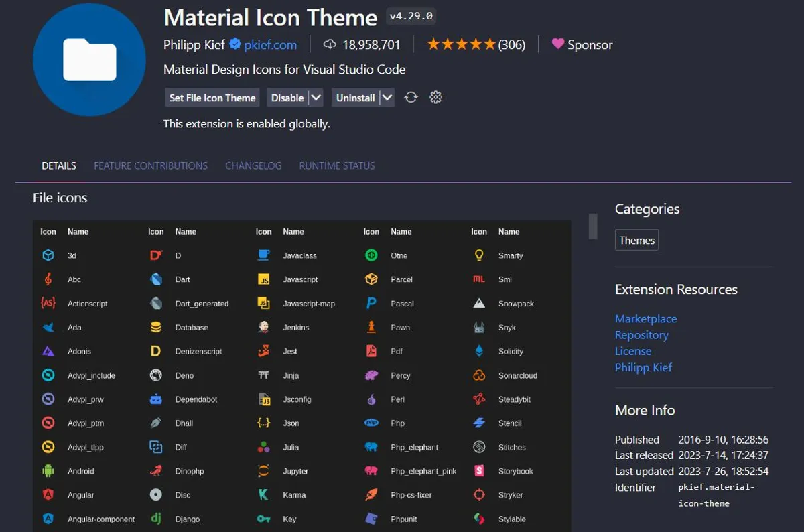Click the Karma file icon
This screenshot has height=532, width=804.
click(x=264, y=495)
